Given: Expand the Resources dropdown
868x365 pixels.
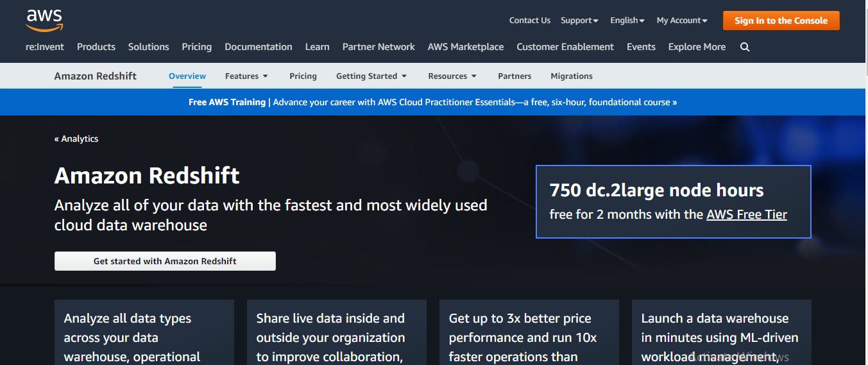Looking at the screenshot, I should pyautogui.click(x=452, y=76).
